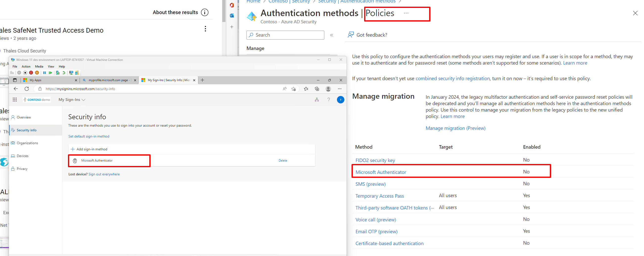The height and width of the screenshot is (256, 644).
Task: Open the browser profile avatar
Action: click(x=328, y=89)
